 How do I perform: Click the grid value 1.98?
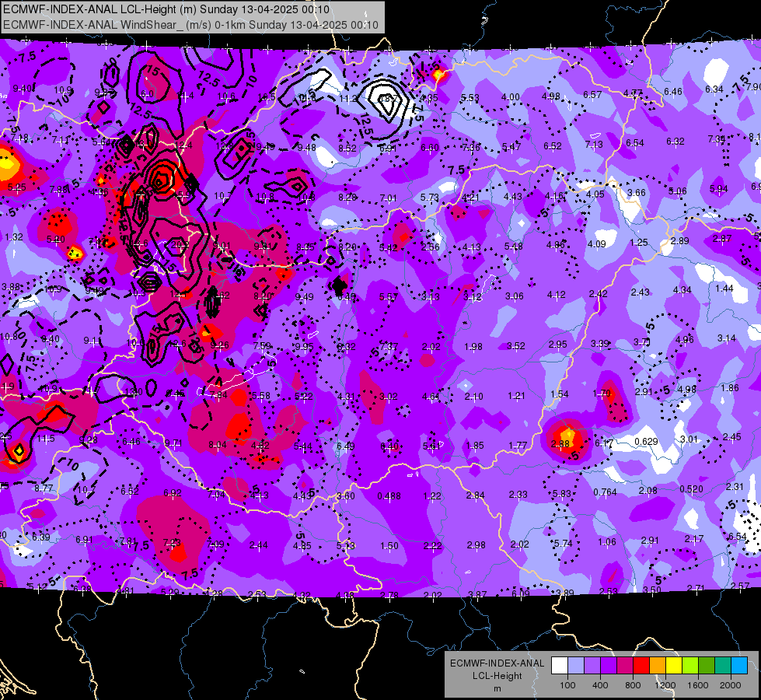point(473,346)
